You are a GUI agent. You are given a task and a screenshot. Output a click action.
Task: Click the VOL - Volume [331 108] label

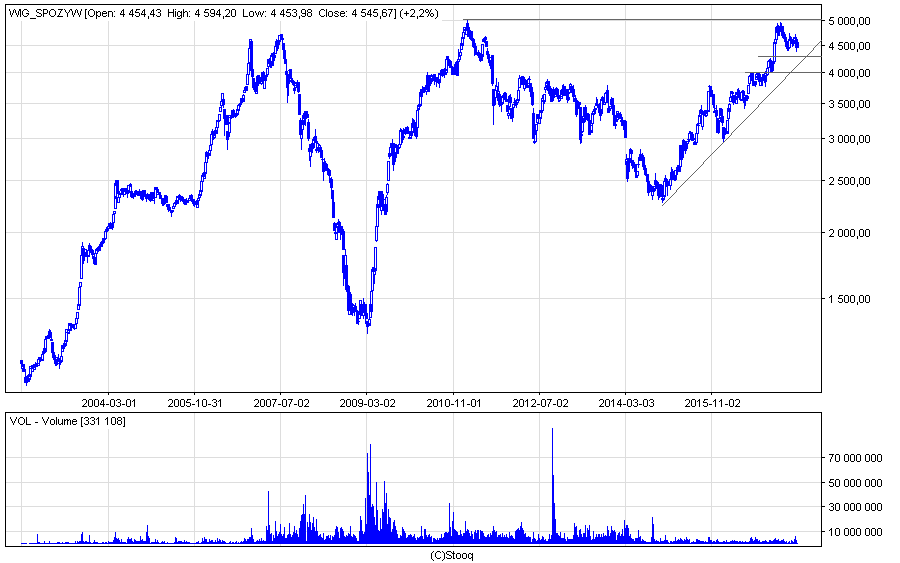[x=68, y=421]
